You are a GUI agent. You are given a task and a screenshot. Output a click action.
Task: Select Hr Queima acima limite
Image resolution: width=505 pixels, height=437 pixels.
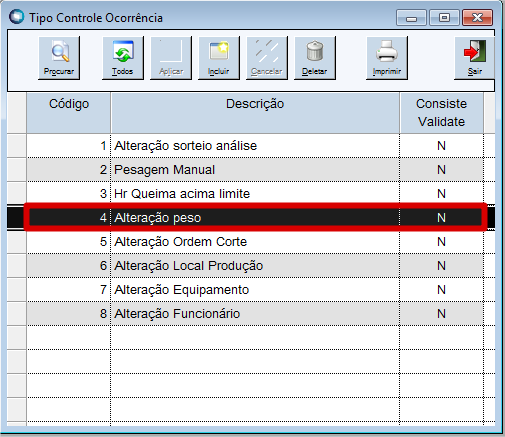click(255, 194)
